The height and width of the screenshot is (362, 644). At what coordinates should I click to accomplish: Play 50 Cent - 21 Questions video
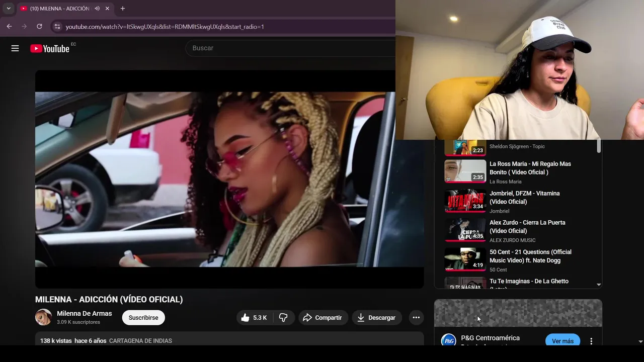(530, 256)
